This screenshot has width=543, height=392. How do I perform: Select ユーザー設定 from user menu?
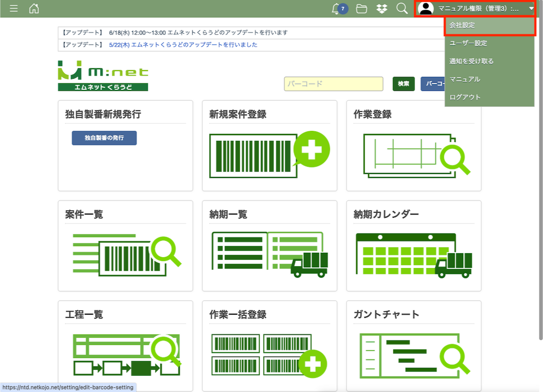point(468,43)
